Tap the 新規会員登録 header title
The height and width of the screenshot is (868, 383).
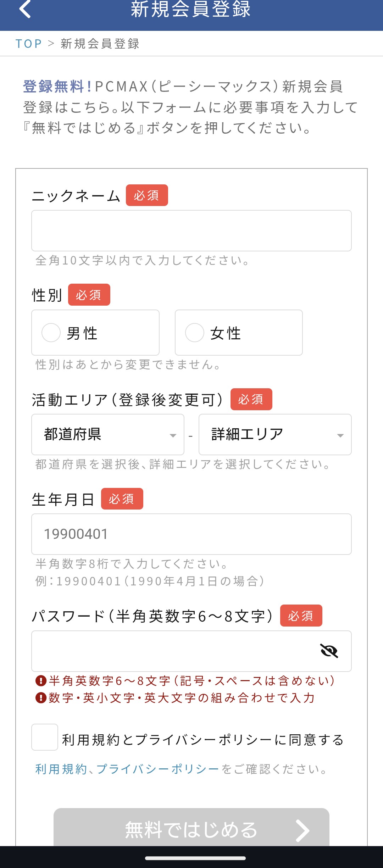(x=191, y=9)
